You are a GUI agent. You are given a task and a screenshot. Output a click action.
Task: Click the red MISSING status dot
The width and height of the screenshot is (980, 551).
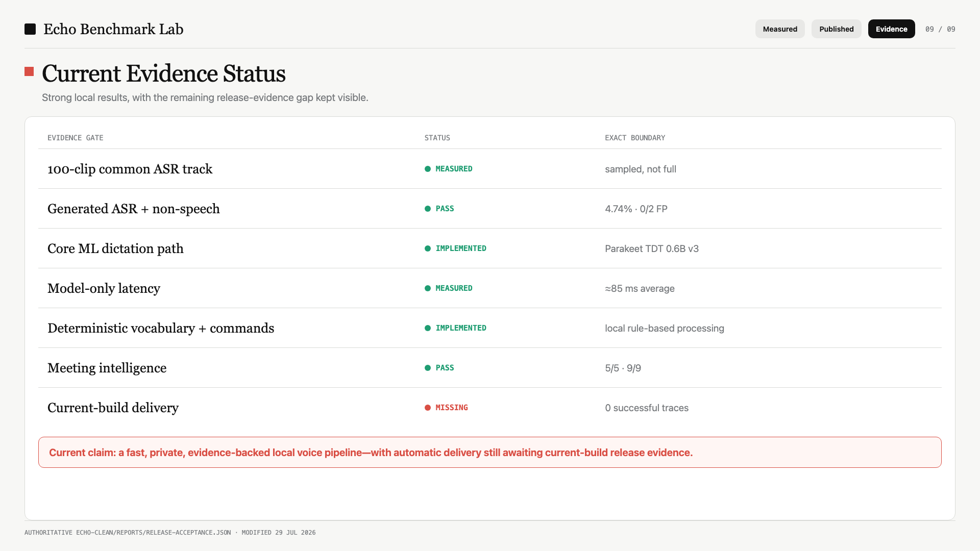tap(428, 408)
